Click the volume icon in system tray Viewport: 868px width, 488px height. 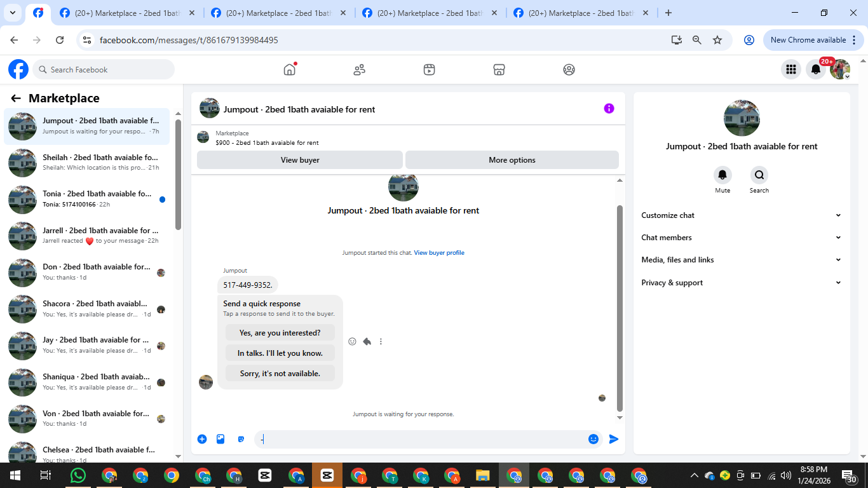786,475
